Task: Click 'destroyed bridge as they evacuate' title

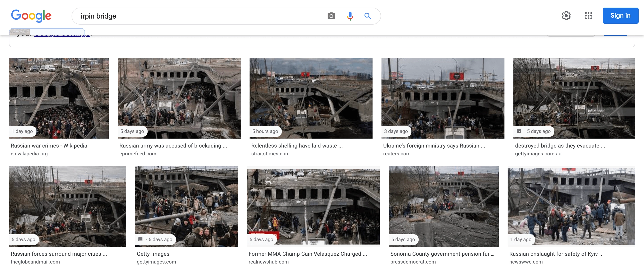Action: 560,146
